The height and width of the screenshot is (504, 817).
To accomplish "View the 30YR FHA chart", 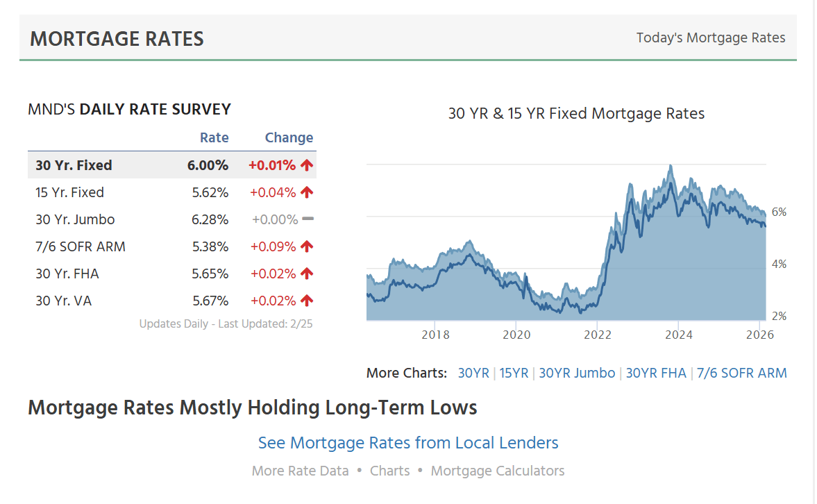I will coord(656,373).
